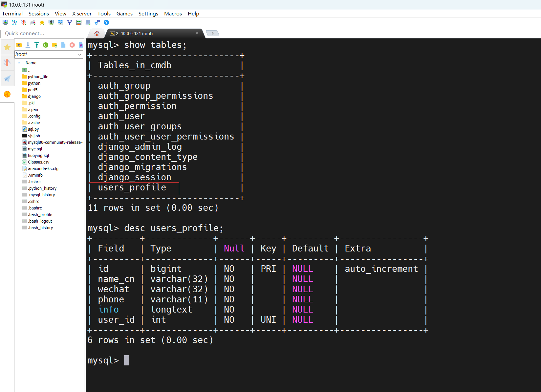Open a new tab with plus button
Viewport: 541px width, 392px height.
[x=213, y=33]
